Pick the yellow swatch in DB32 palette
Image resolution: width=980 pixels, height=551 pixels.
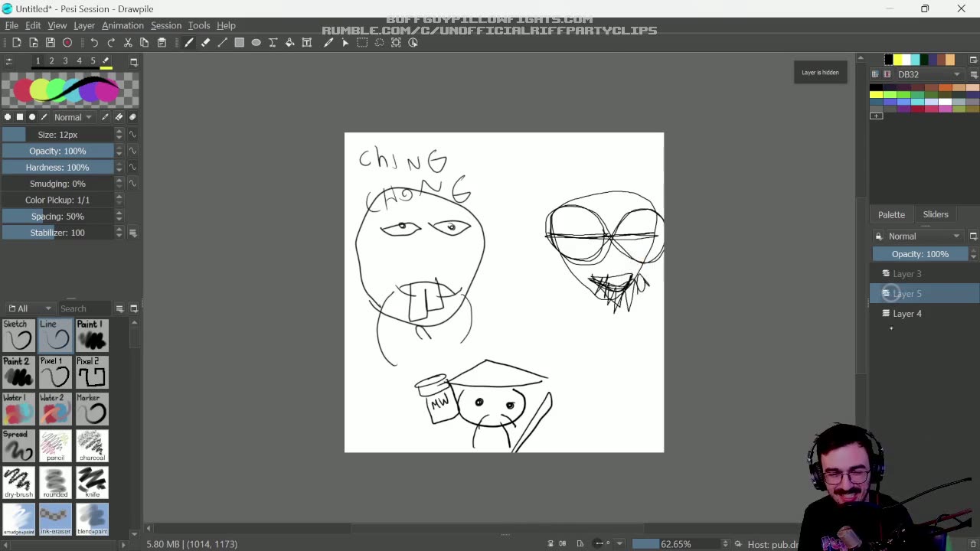click(x=876, y=94)
